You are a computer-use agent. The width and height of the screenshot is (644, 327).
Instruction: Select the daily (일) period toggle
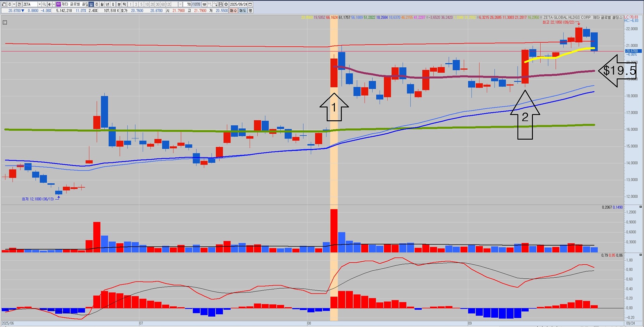click(x=91, y=4)
